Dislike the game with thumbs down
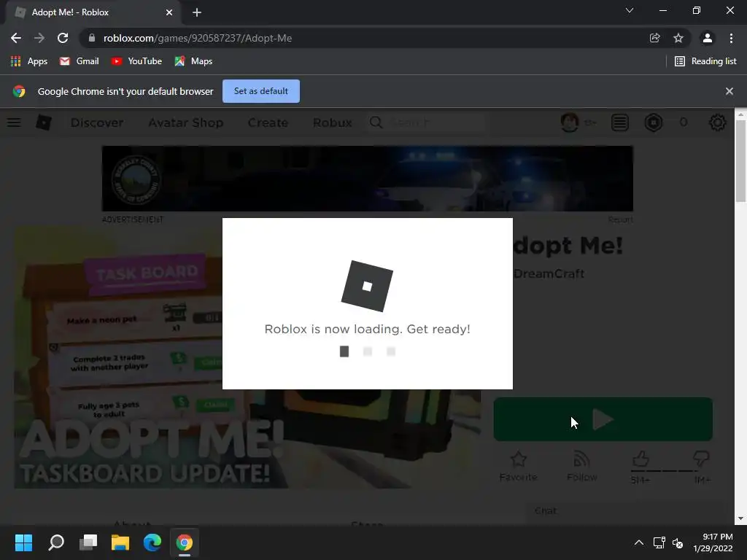The image size is (747, 560). 702,459
